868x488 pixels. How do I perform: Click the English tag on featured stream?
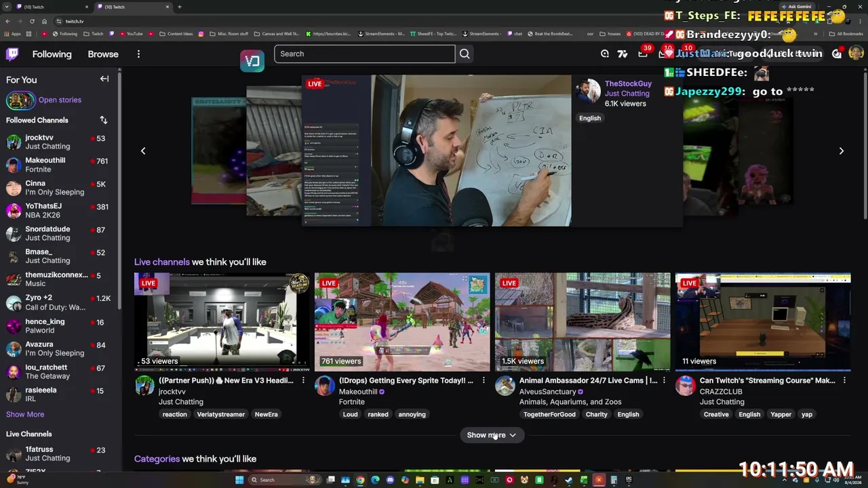[x=590, y=118]
